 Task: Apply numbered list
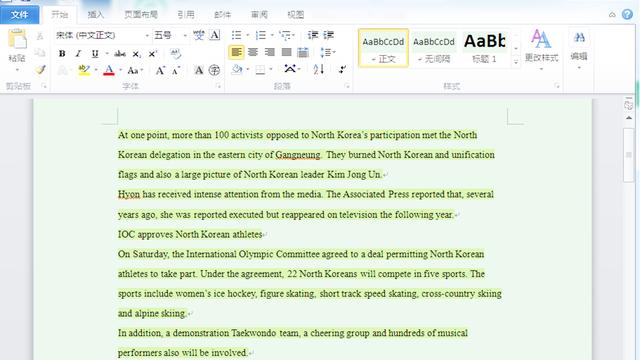[260, 35]
